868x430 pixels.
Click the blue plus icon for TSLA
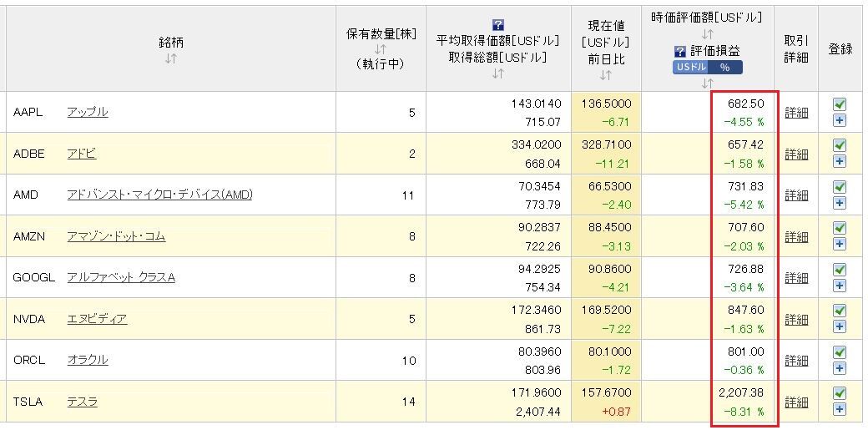tap(840, 409)
